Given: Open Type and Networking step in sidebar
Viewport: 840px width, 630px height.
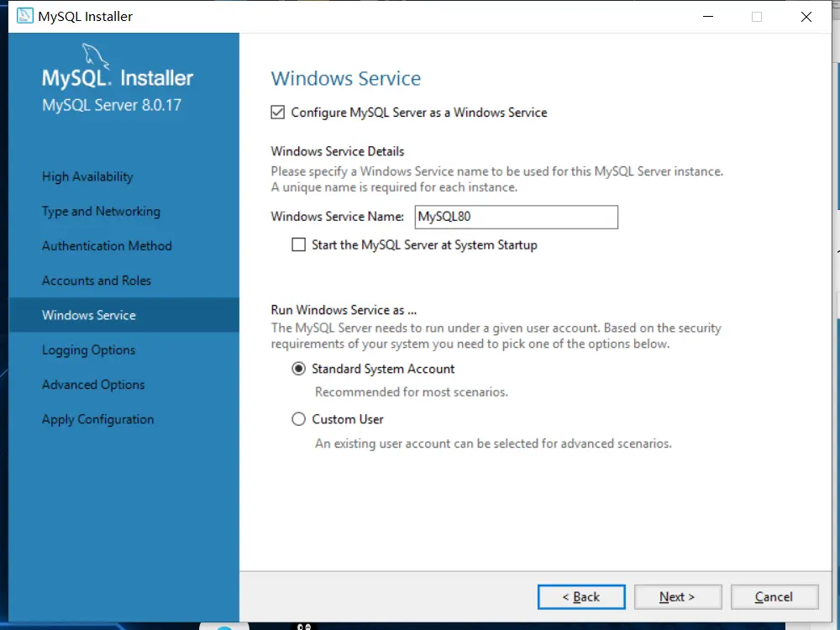Looking at the screenshot, I should (101, 212).
